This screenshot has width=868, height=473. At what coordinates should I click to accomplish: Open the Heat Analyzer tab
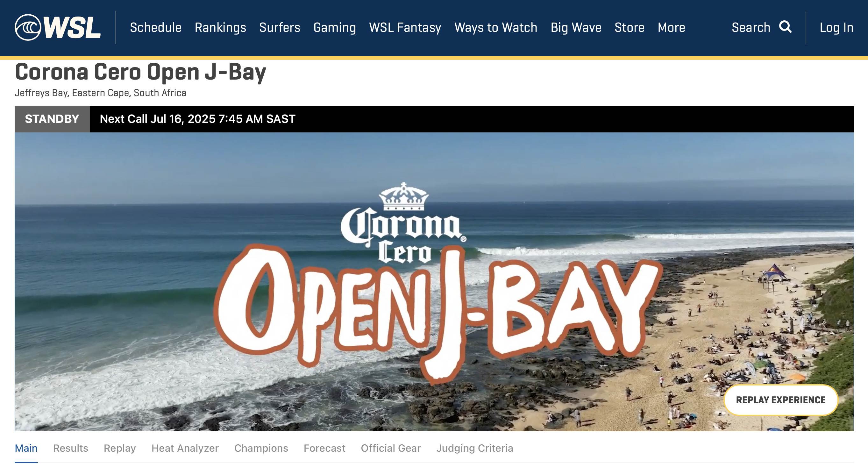click(x=185, y=448)
